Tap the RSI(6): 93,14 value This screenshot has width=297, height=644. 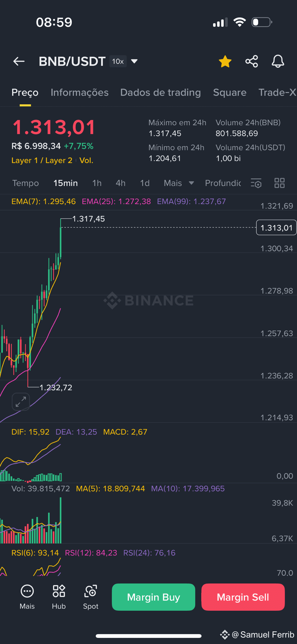pyautogui.click(x=35, y=553)
